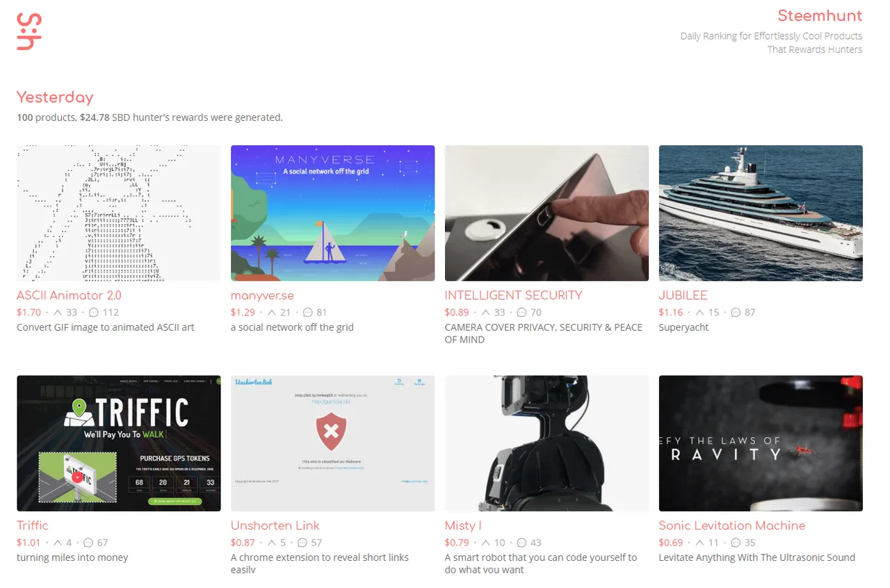
Task: Click the upvote arrow for ASCII Animator 2.0
Action: point(58,313)
